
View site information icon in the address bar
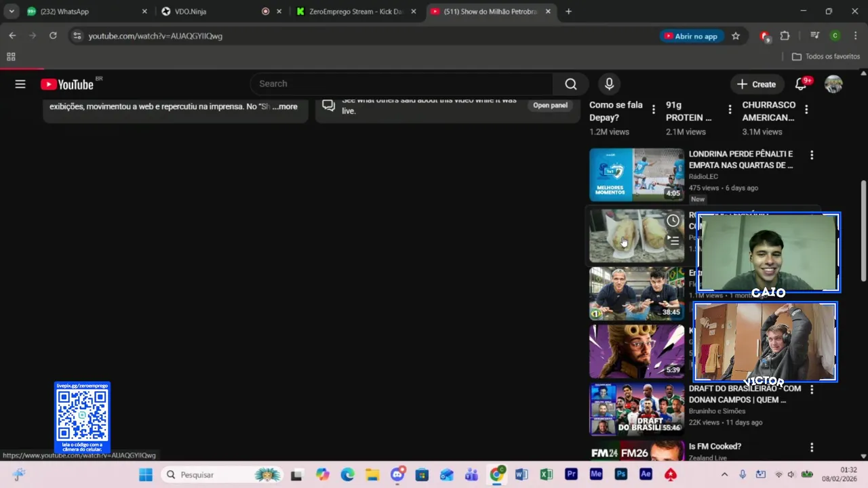click(x=77, y=36)
